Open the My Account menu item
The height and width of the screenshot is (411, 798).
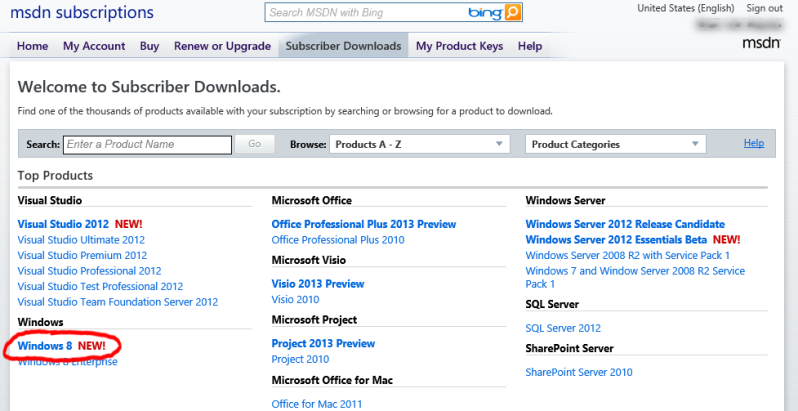point(94,46)
